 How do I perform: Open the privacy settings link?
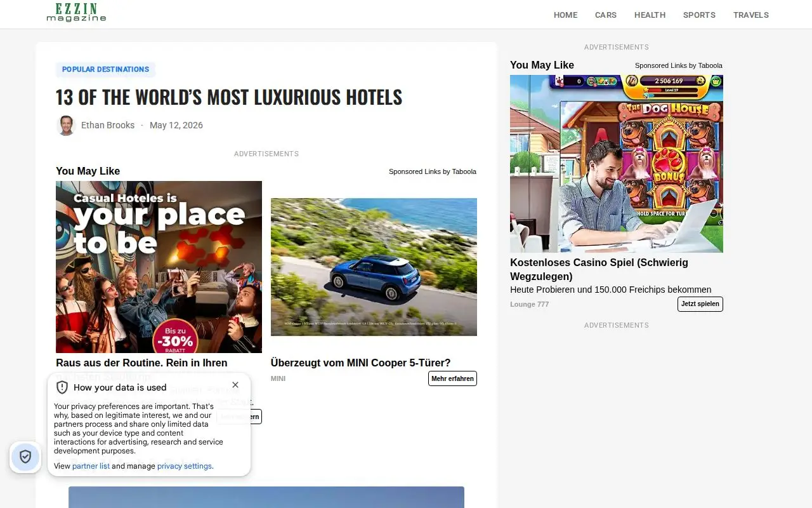[185, 466]
